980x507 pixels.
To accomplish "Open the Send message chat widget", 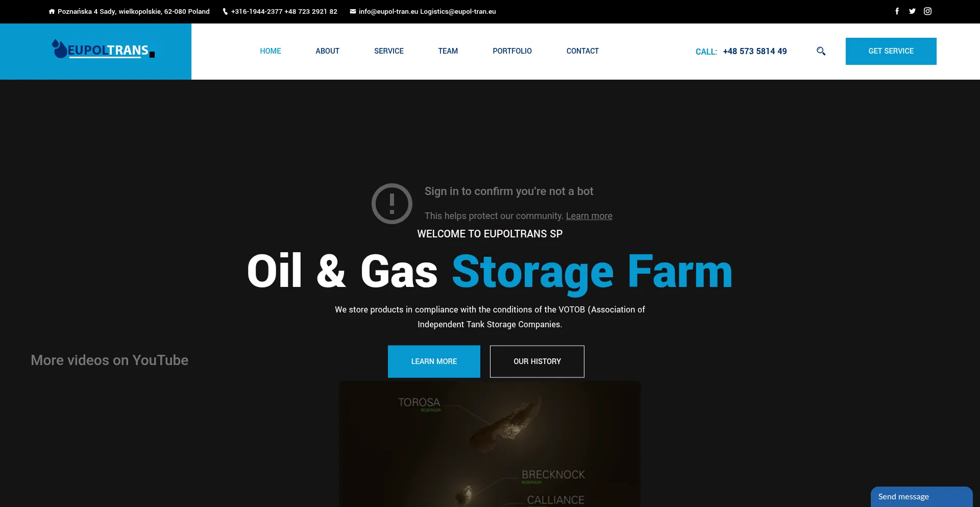I will pyautogui.click(x=921, y=497).
